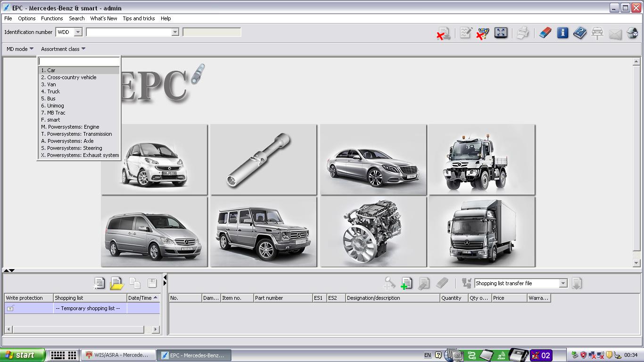Click the transfer file icon beside dropdown

pyautogui.click(x=466, y=283)
